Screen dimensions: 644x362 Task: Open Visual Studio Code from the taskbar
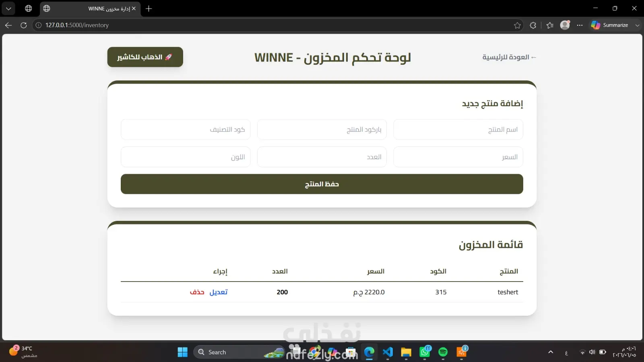tap(388, 352)
